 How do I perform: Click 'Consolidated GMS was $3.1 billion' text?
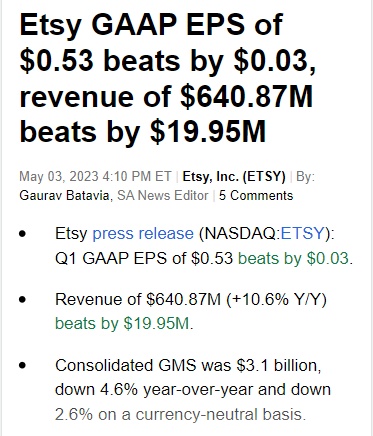click(x=188, y=365)
